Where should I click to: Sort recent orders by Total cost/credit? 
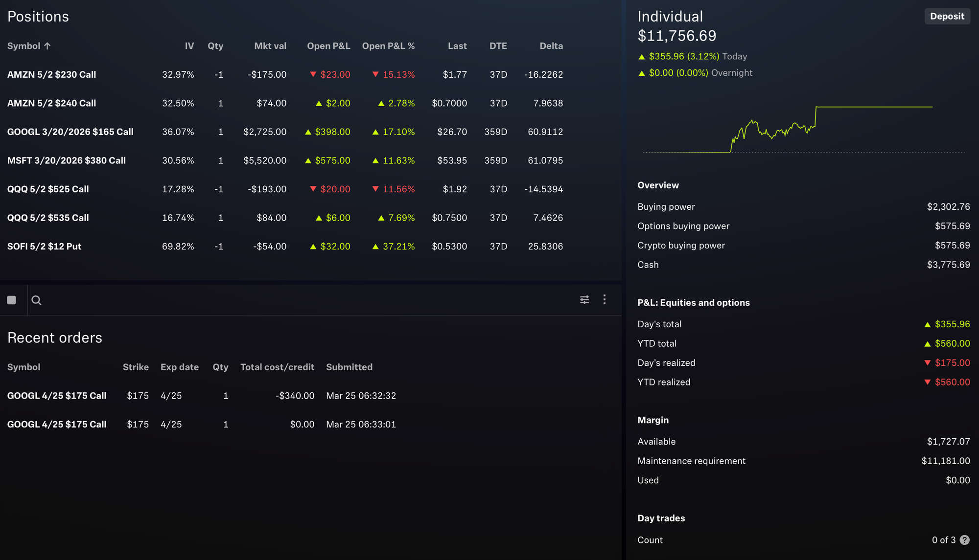[x=277, y=367]
